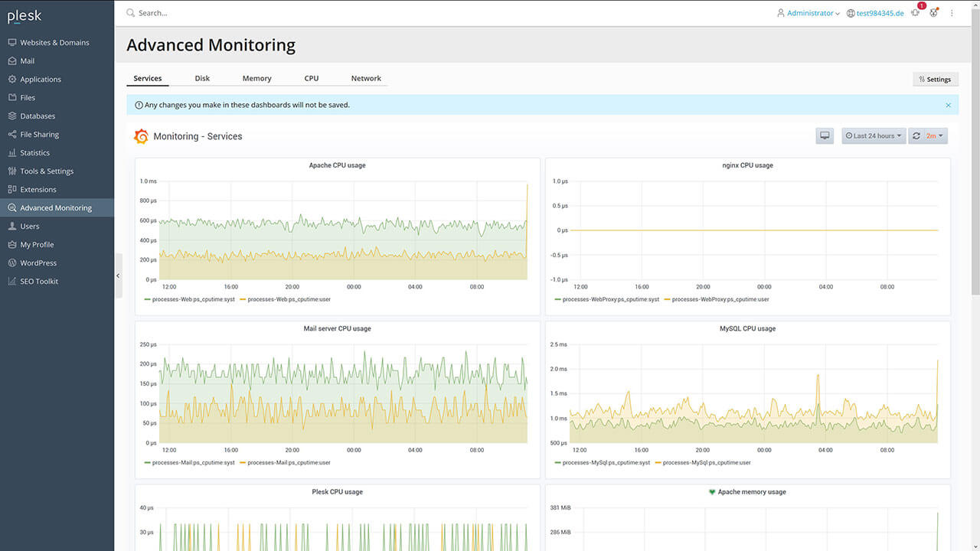Toggle processes-MySql:ps_cputime:syst legend series
This screenshot has height=551, width=980.
[x=606, y=462]
